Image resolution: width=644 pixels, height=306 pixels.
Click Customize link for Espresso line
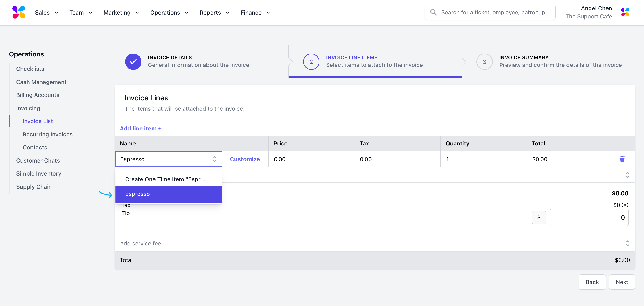[x=245, y=159]
